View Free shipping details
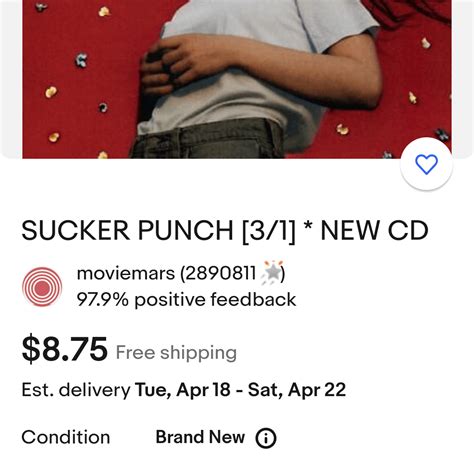Image resolution: width=474 pixels, height=465 pixels. (x=176, y=353)
